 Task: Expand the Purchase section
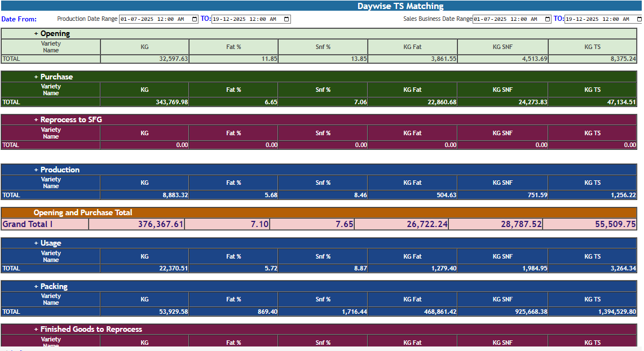(x=37, y=77)
